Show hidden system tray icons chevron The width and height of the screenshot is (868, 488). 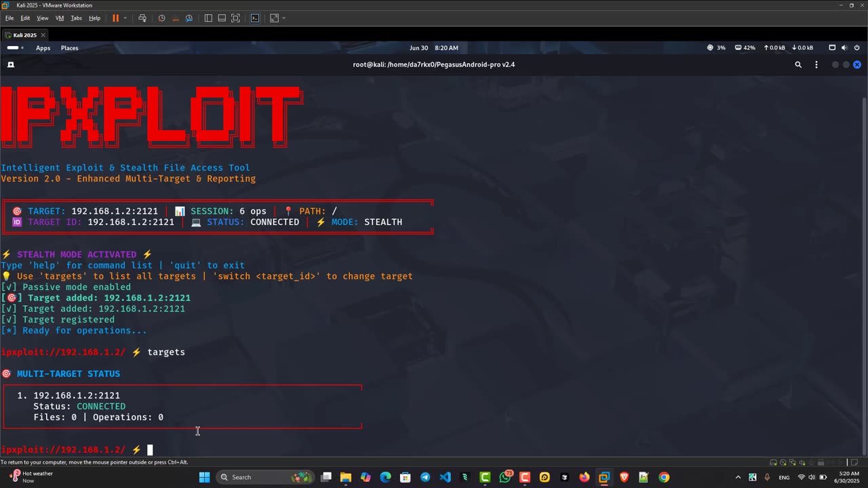tap(738, 477)
